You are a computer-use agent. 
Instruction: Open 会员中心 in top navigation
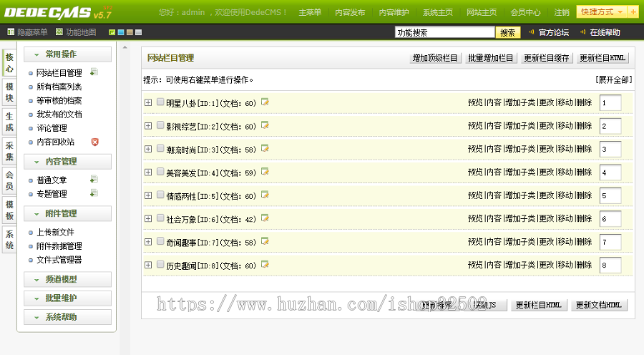tap(525, 12)
